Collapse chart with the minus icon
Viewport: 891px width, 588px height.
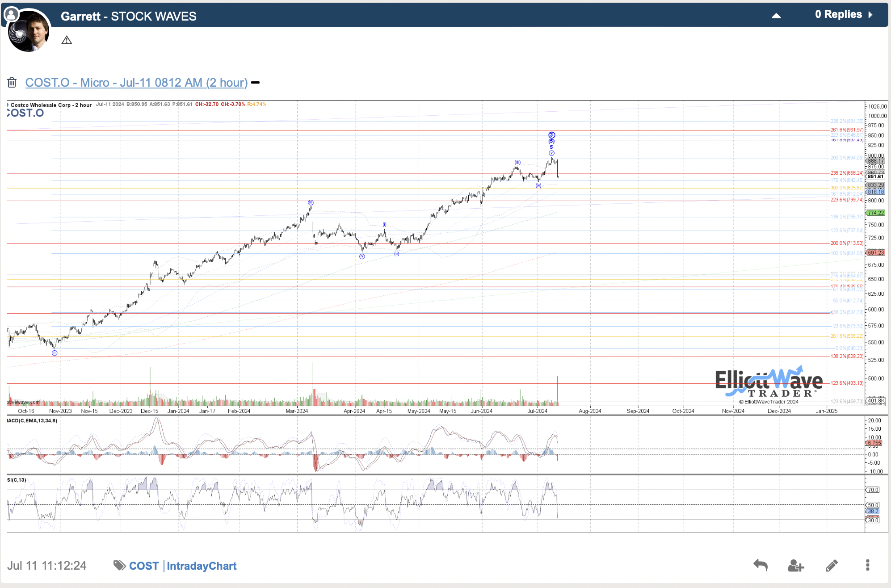coord(255,83)
